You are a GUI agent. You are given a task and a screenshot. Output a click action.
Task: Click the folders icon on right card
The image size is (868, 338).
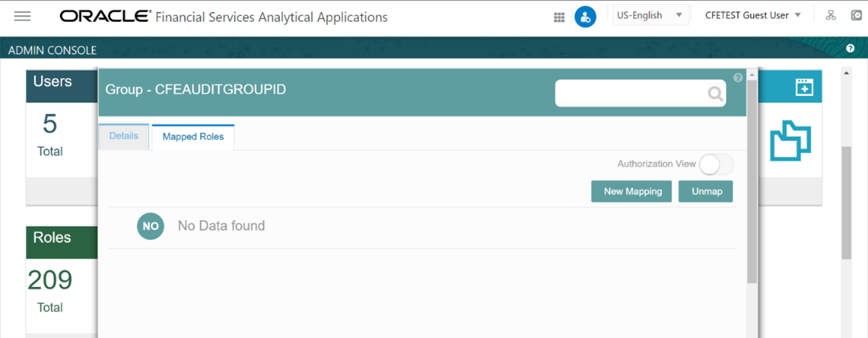tap(791, 140)
